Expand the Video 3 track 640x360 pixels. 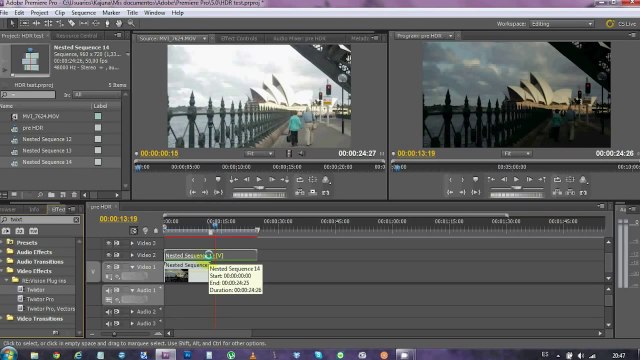pos(132,243)
